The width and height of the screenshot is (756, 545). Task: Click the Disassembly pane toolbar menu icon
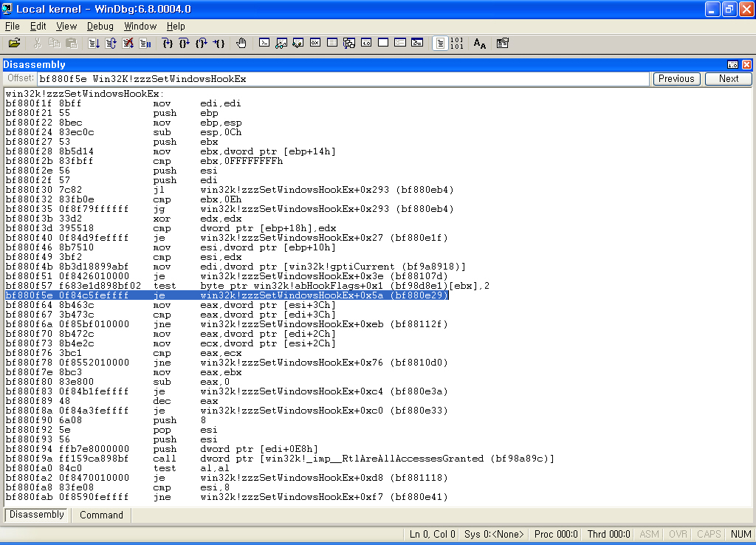pos(732,64)
